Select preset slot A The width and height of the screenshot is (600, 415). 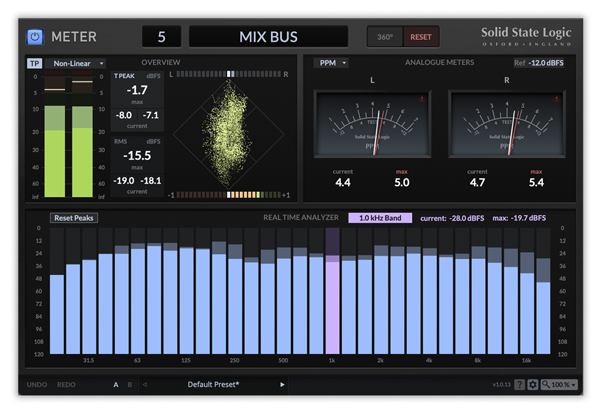pos(116,384)
